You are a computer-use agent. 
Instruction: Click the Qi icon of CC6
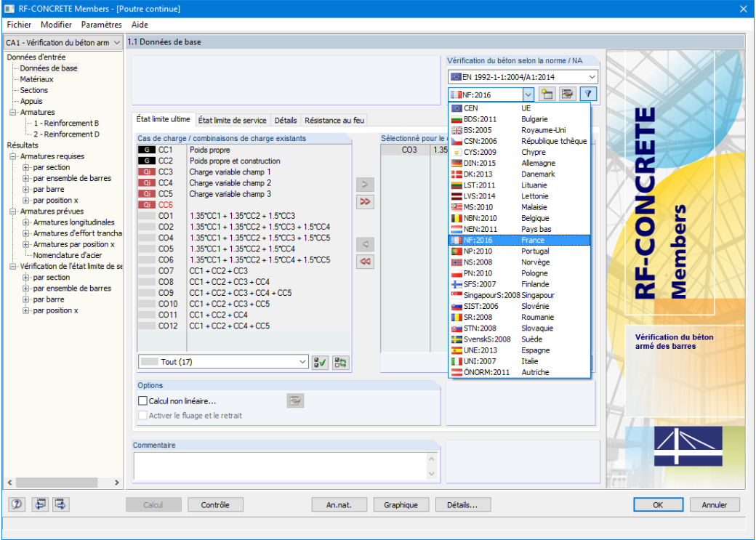147,205
